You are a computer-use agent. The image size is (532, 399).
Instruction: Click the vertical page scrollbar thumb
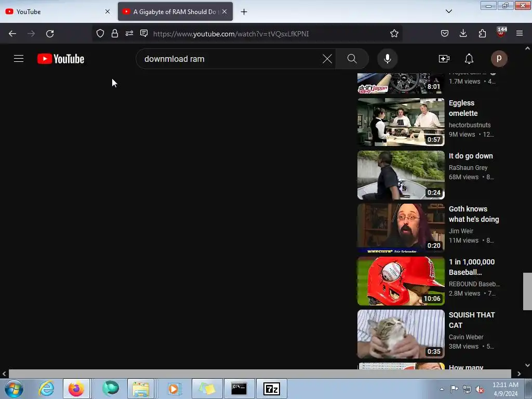(x=527, y=291)
